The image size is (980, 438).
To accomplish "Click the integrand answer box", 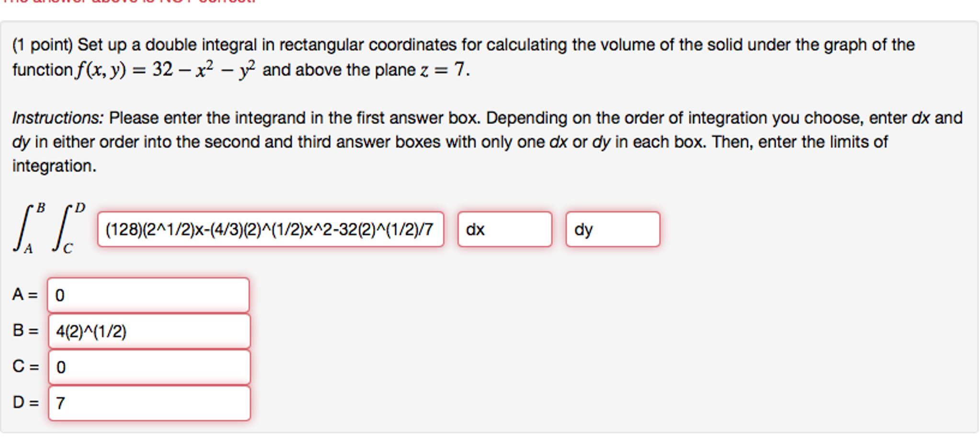I will coord(271,229).
